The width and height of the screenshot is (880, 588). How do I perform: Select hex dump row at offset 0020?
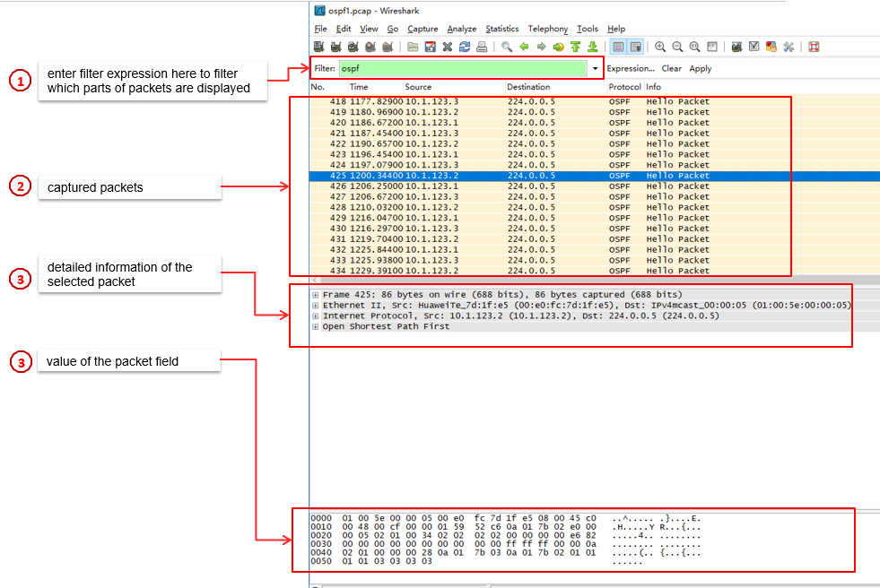506,535
